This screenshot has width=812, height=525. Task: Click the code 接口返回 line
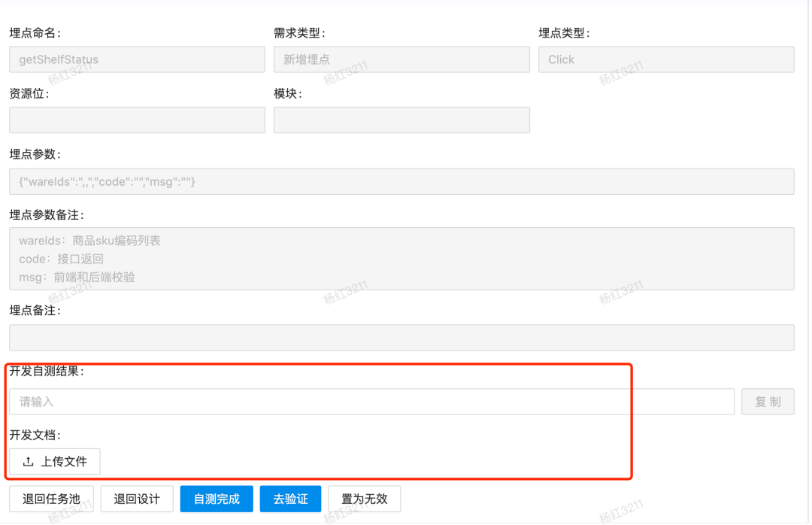(x=61, y=259)
